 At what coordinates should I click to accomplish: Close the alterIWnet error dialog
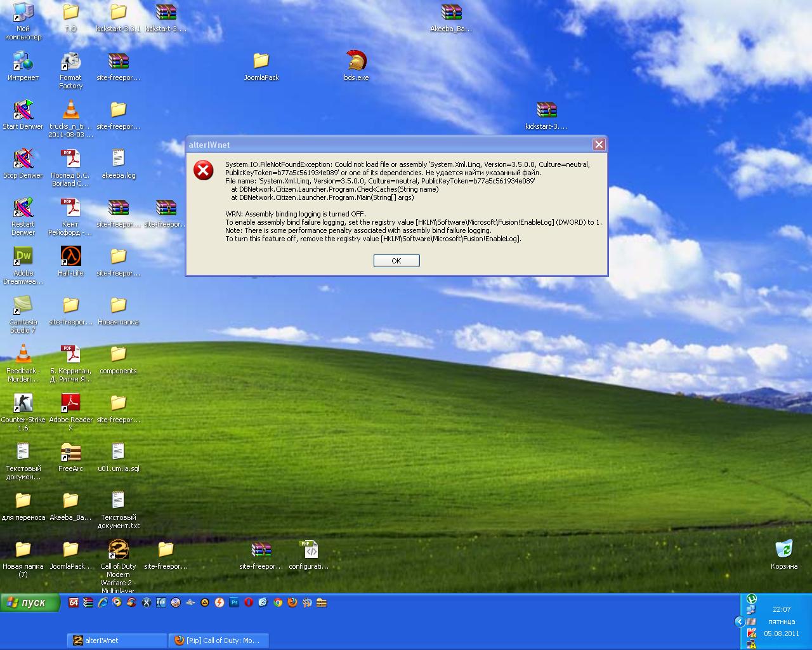(598, 145)
